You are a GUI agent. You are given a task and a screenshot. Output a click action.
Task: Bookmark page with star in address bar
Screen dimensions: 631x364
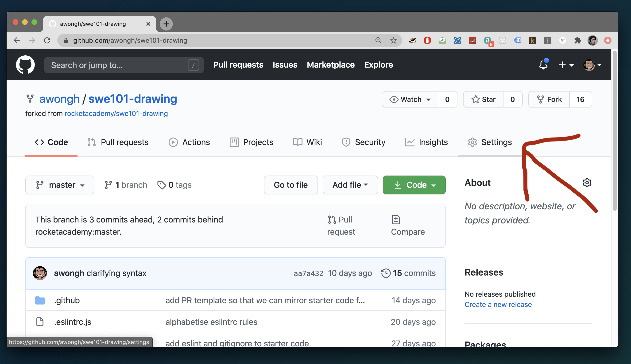coord(393,40)
